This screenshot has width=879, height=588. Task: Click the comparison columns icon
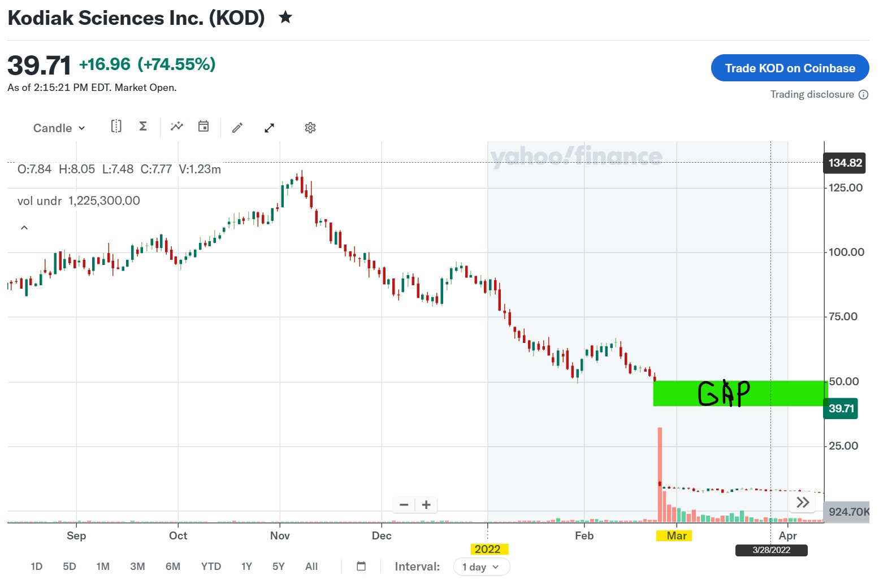pos(116,126)
